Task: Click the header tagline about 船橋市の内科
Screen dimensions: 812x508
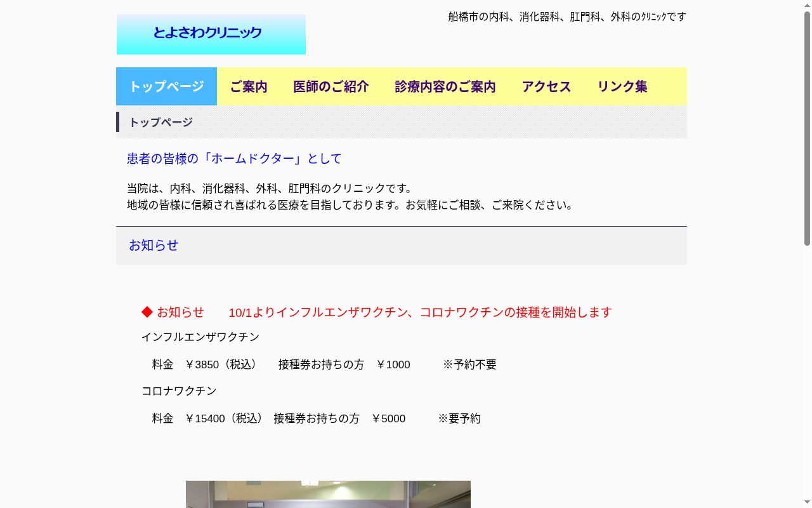Action: [567, 17]
